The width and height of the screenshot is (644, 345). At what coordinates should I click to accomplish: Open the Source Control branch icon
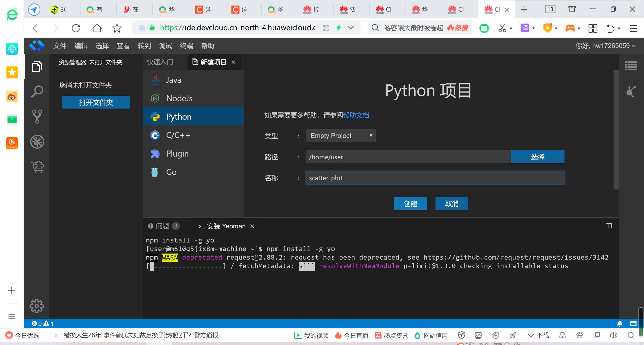[37, 116]
